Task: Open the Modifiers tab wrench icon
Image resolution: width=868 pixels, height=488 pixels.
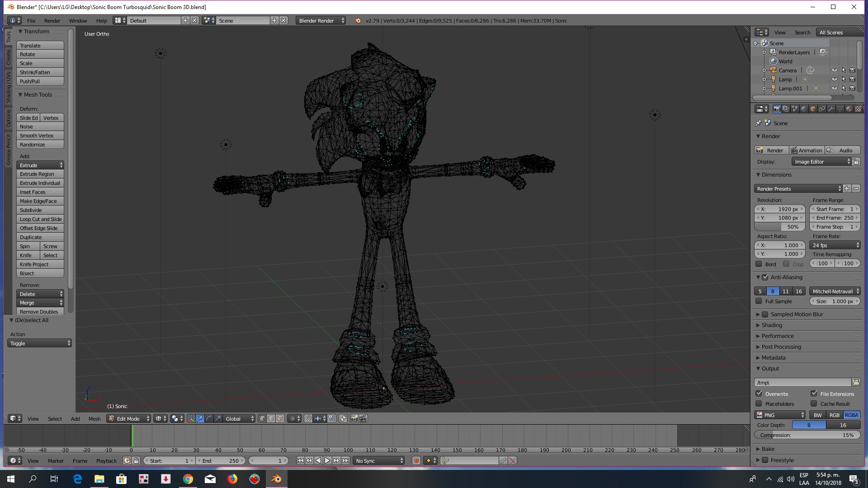Action: point(831,109)
